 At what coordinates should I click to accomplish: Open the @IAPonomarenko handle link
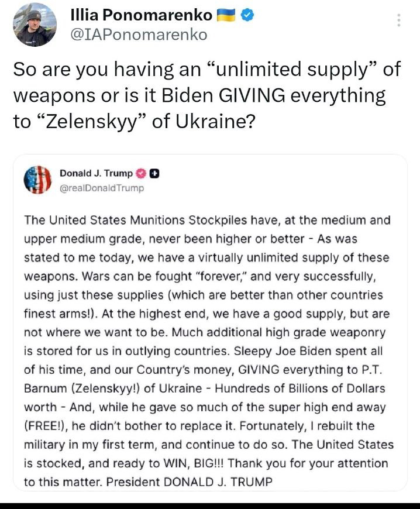pos(139,35)
